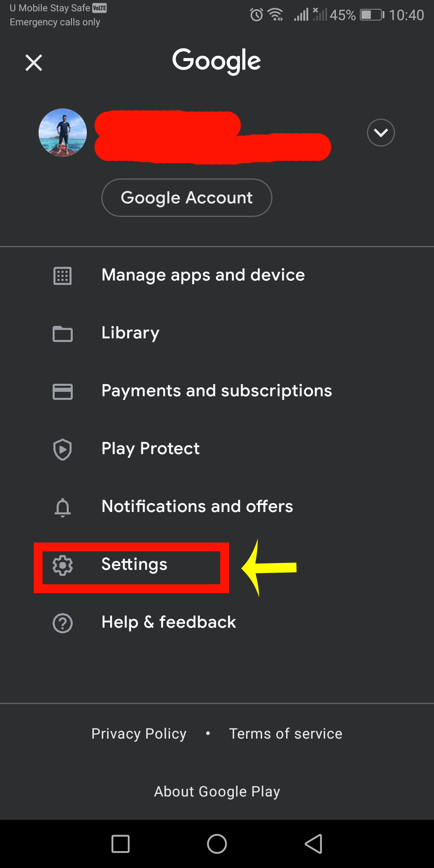Open Terms of service
This screenshot has height=868, width=434.
pyautogui.click(x=285, y=734)
